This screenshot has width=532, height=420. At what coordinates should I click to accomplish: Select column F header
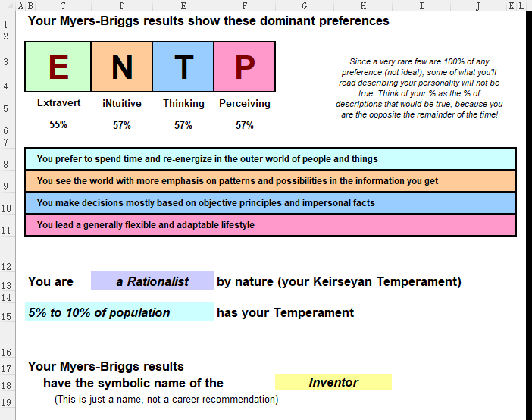click(245, 6)
